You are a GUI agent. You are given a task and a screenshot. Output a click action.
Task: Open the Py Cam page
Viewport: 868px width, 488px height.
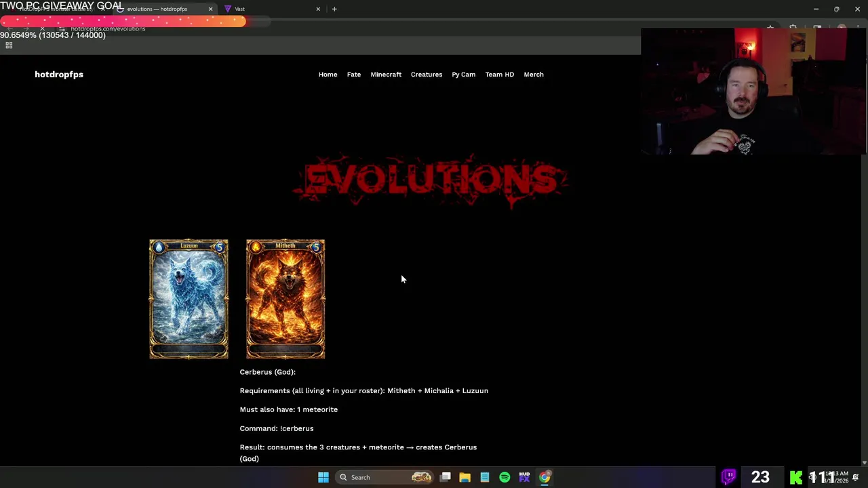tap(464, 75)
